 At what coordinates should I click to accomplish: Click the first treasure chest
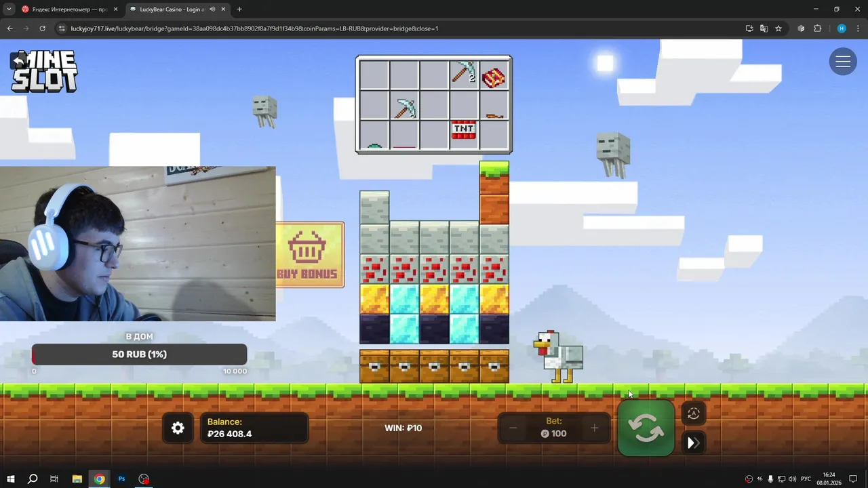(x=374, y=366)
